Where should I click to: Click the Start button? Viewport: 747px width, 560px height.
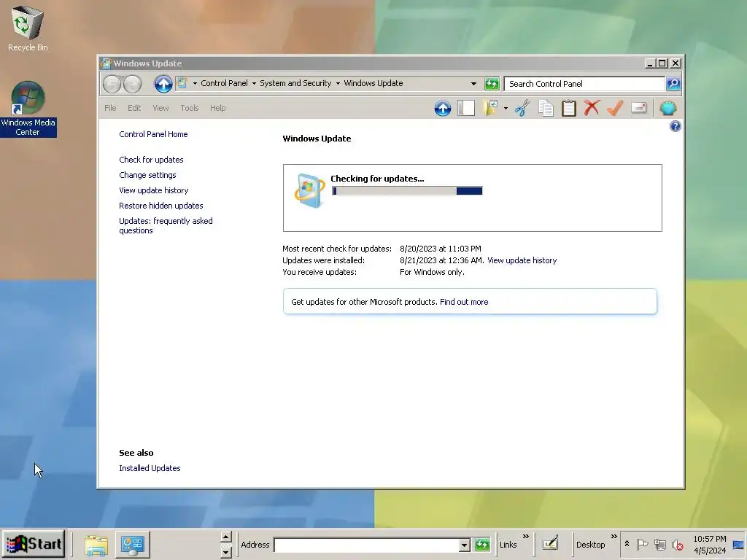[x=34, y=544]
